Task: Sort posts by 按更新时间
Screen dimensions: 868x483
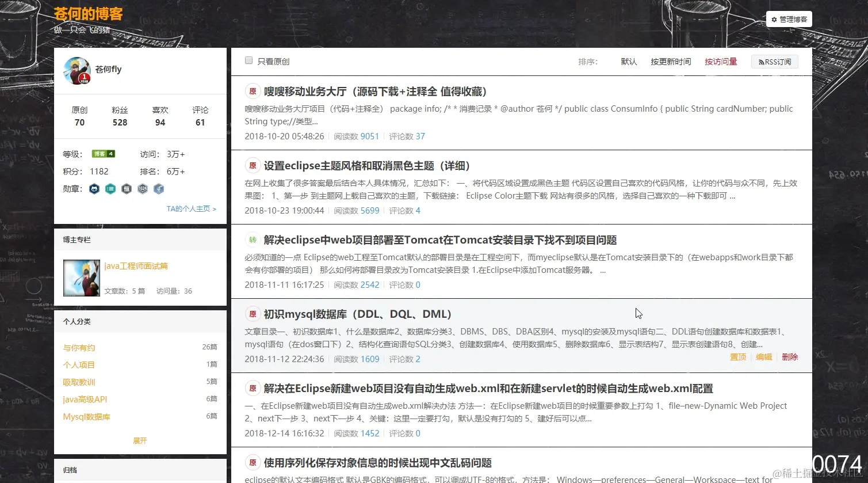Action: point(671,62)
